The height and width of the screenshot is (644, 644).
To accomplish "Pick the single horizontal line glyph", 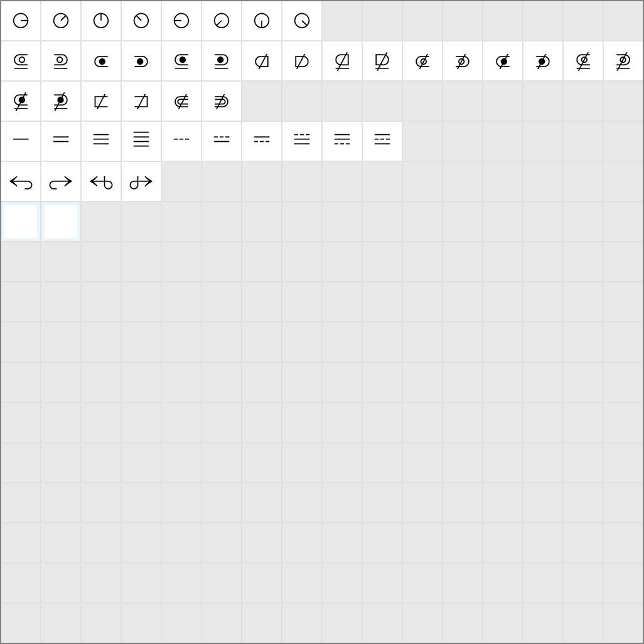I will click(x=21, y=141).
